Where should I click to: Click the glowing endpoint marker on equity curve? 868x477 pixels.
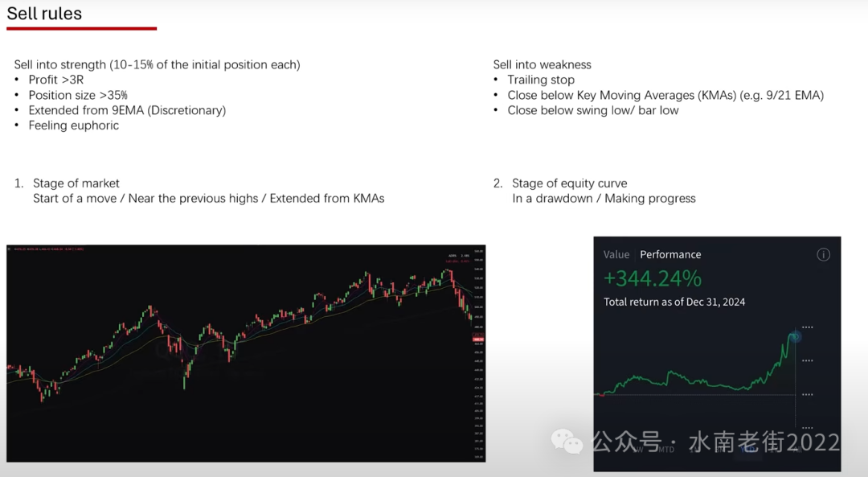(x=796, y=336)
